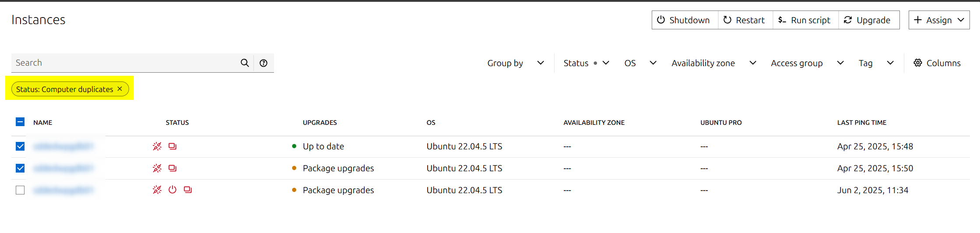Click the search magnifier icon
Viewport: 980px width, 233px height.
pyautogui.click(x=245, y=63)
